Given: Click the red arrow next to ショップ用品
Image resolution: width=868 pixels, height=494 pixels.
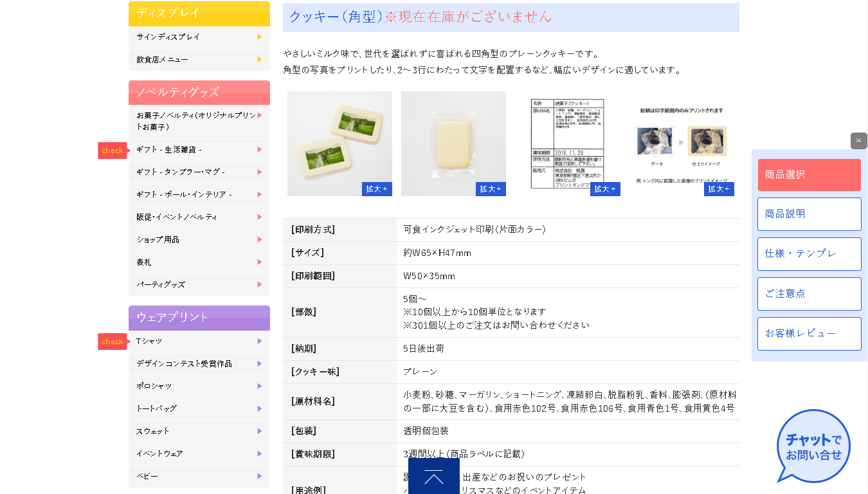Looking at the screenshot, I should tap(259, 239).
